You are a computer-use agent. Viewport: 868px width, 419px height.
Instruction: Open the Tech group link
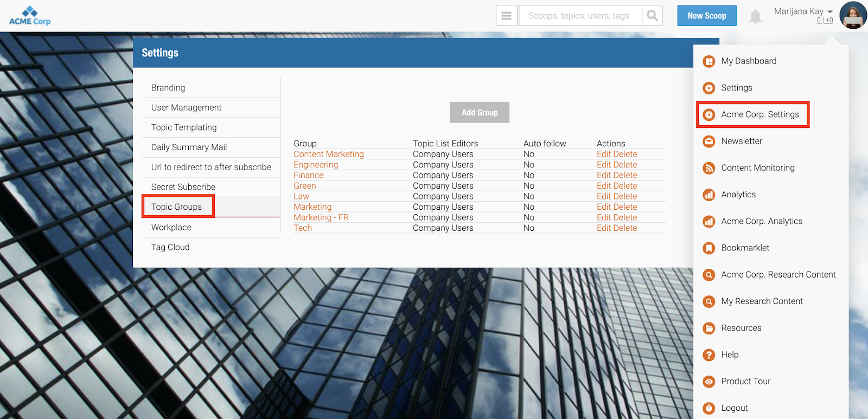(303, 228)
